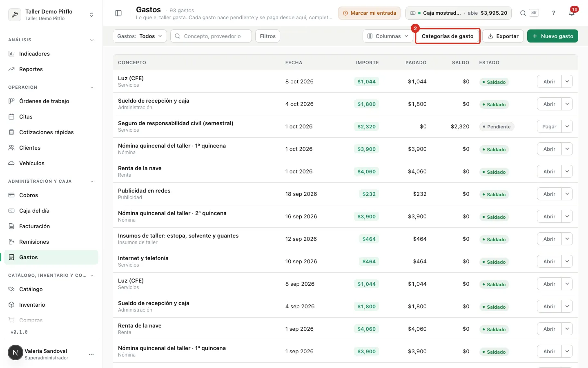Create a Nuevo gasto
This screenshot has width=588, height=368.
[552, 36]
